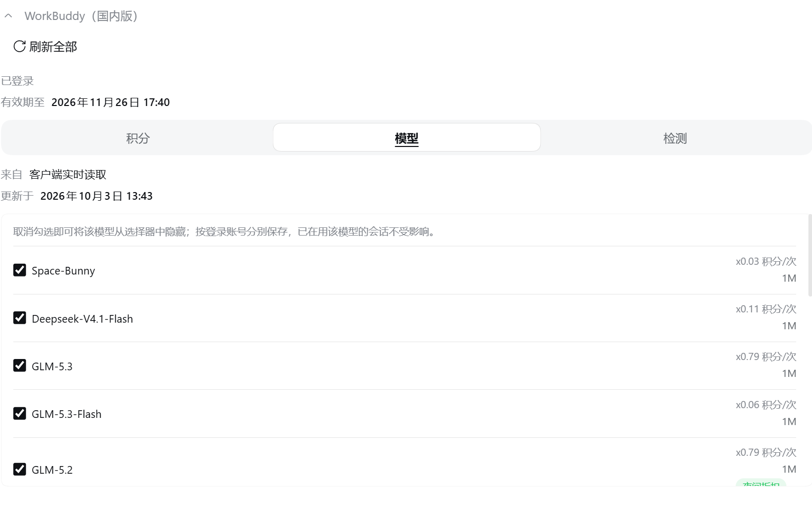Open the 检测 tab
Screen dimensions: 812x507
point(675,138)
